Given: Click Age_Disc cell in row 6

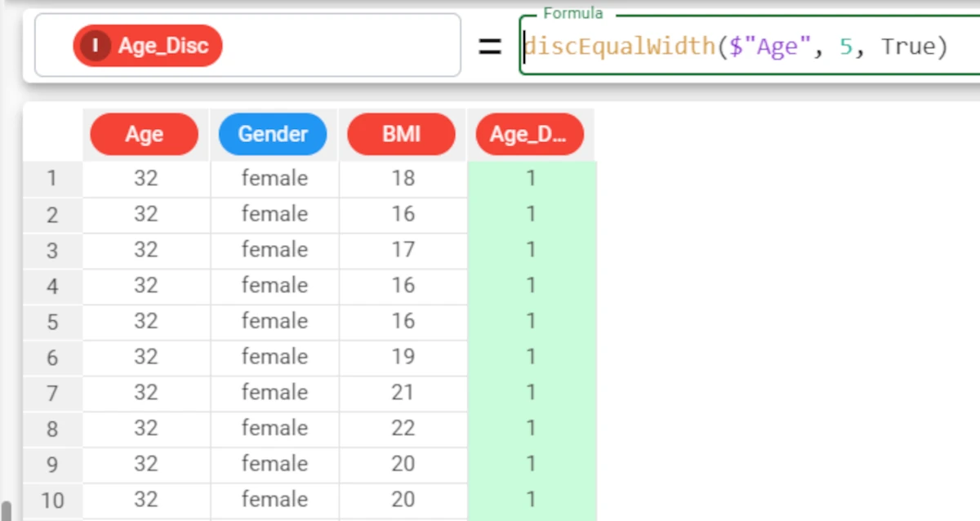Looking at the screenshot, I should 532,357.
